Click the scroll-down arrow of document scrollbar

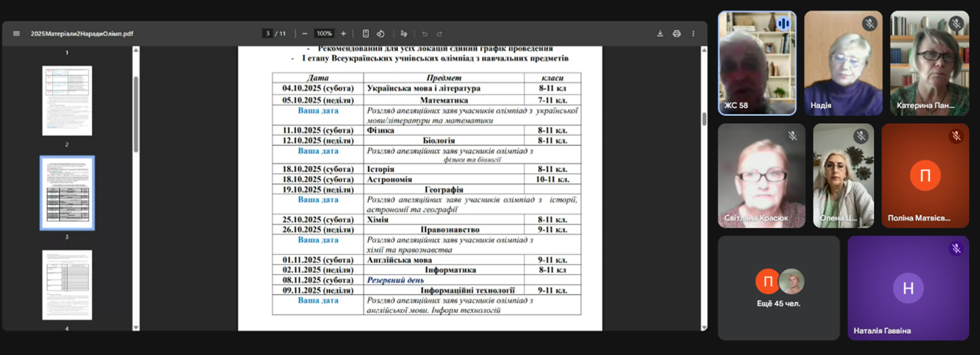[704, 327]
